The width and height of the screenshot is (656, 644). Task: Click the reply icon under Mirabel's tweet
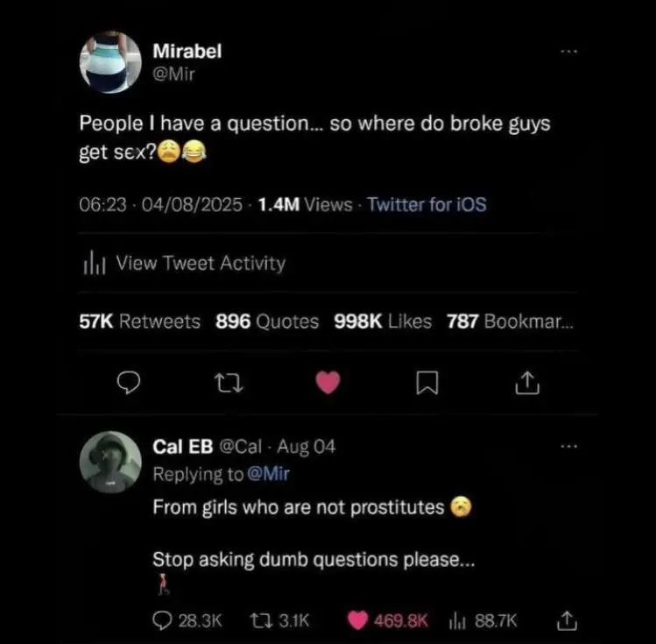click(x=130, y=382)
